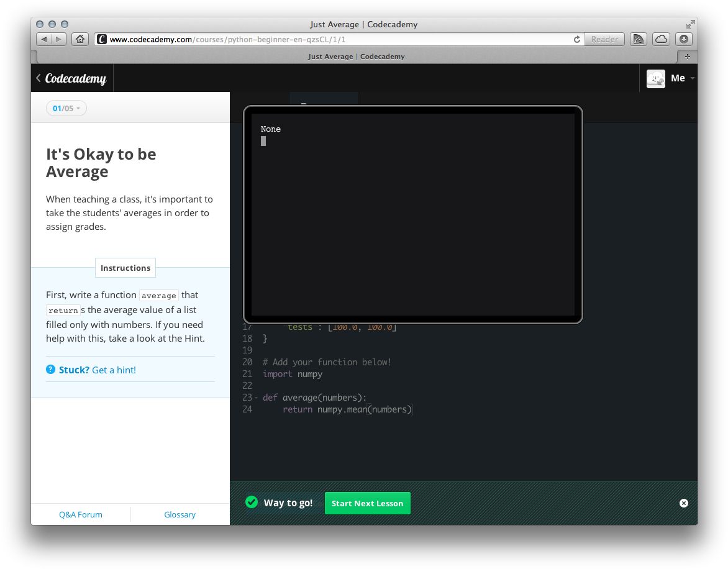Click the 'Way to go!' message text

(288, 503)
